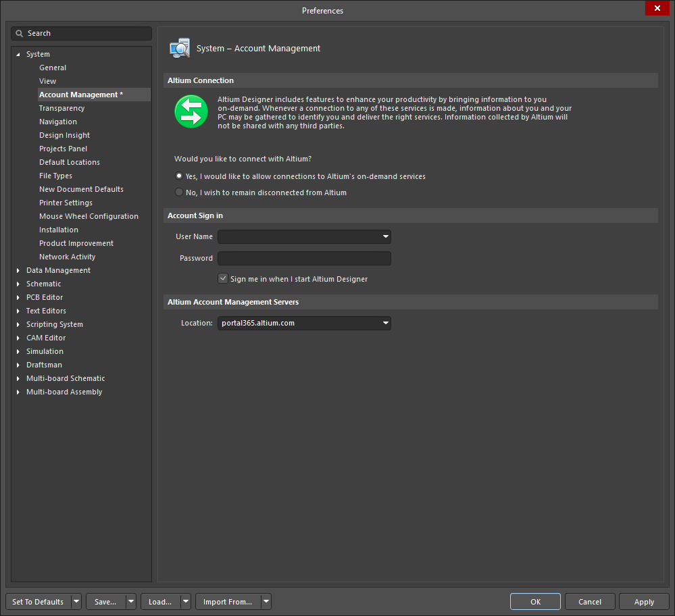Viewport: 675px width, 616px height.
Task: Open the server Location dropdown
Action: 385,324
